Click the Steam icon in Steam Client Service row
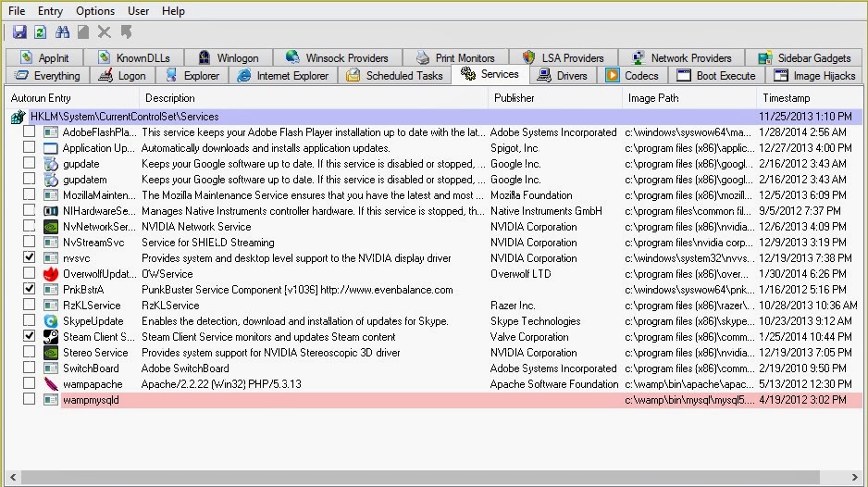The height and width of the screenshot is (487, 868). 51,337
